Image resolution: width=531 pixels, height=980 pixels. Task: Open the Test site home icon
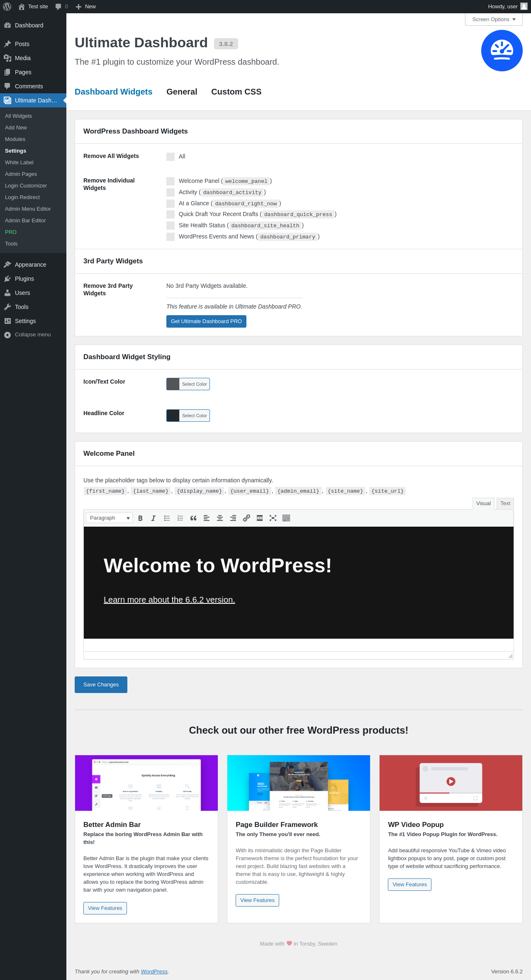pos(22,7)
